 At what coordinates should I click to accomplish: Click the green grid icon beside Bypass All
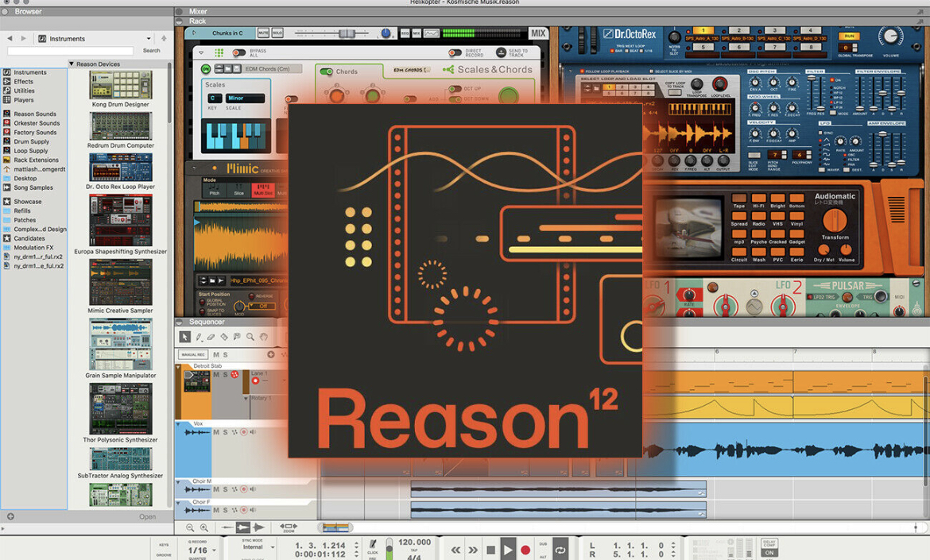click(219, 52)
